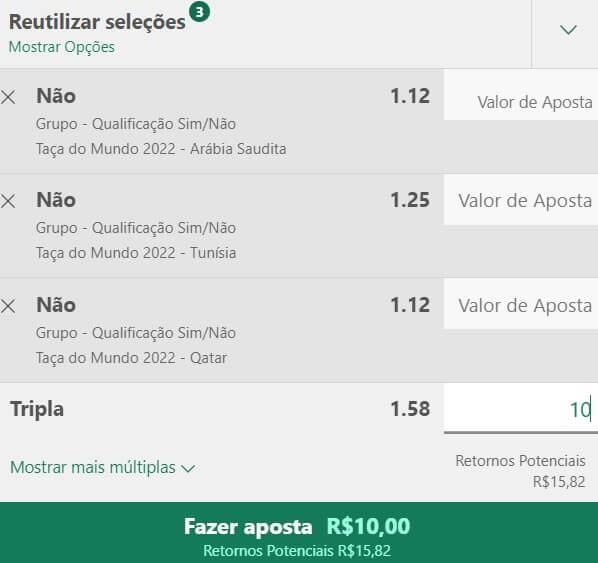Focus the Tunísia Valor de Aposta field
Viewport: 598px width, 563px height.
click(x=521, y=200)
